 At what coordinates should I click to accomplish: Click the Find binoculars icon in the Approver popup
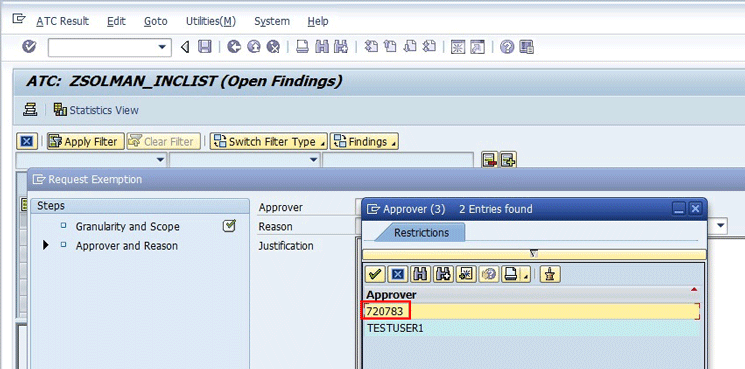(x=420, y=274)
